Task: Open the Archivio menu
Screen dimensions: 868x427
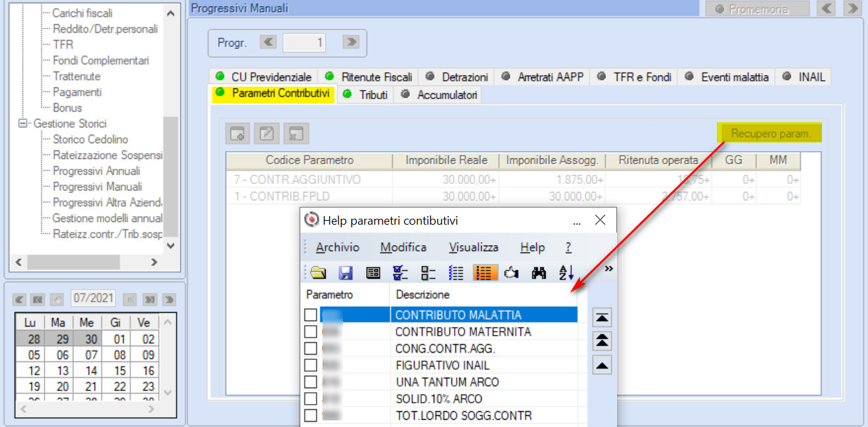Action: coord(338,248)
